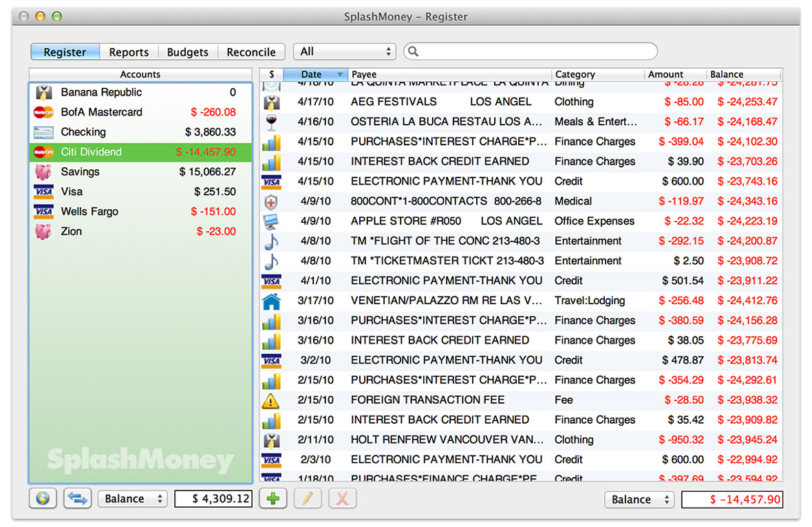
Task: Click the clothing icon on the AEG FESTIVALS row
Action: click(271, 102)
